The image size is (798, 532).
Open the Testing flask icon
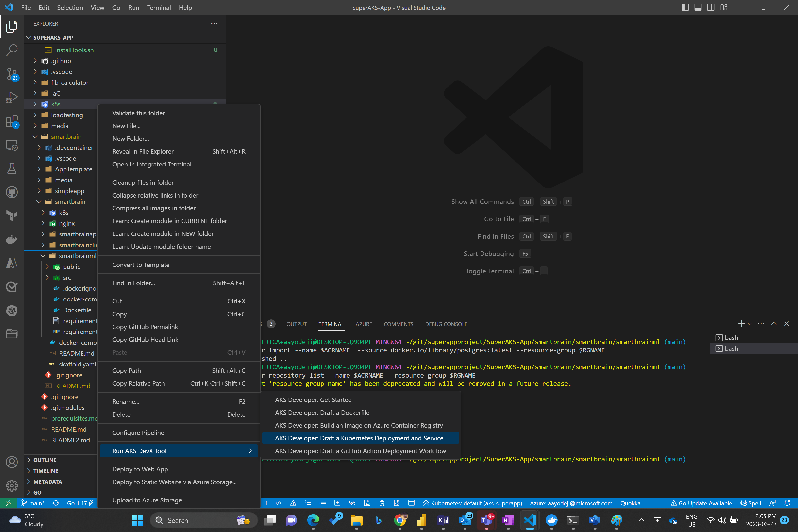(x=12, y=169)
